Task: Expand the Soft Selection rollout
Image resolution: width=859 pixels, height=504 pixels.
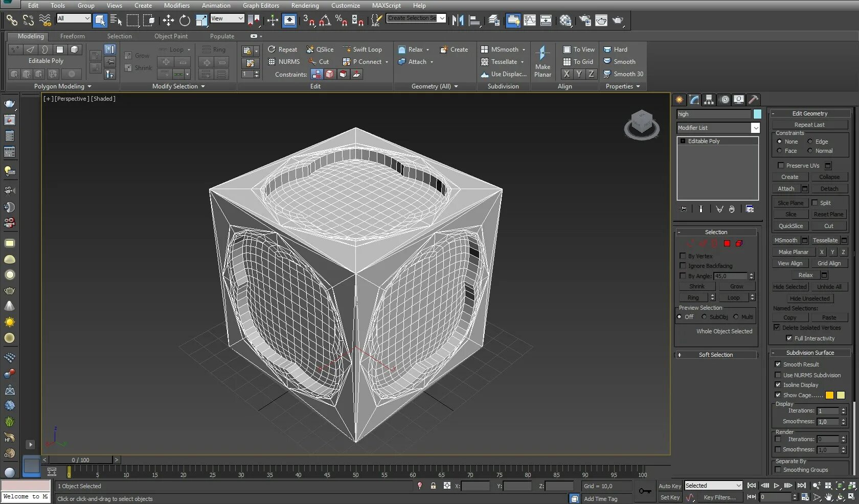Action: pos(715,355)
